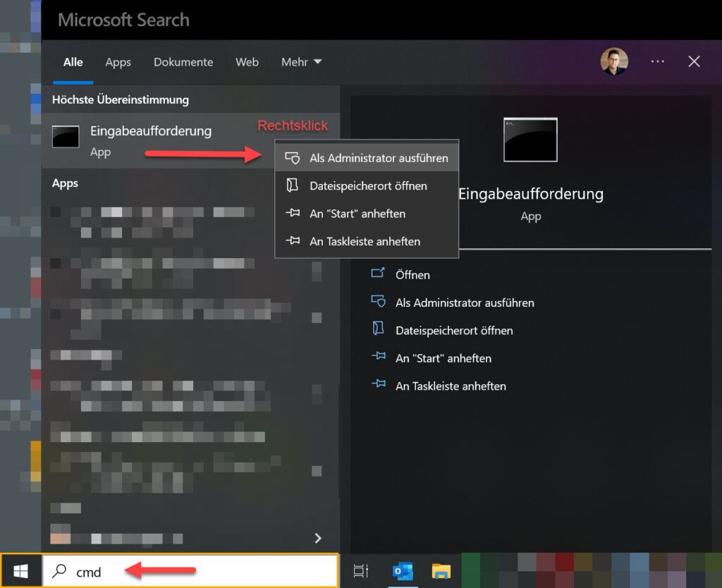Click 'Als Administrator ausführen' in preview pane

click(x=465, y=302)
